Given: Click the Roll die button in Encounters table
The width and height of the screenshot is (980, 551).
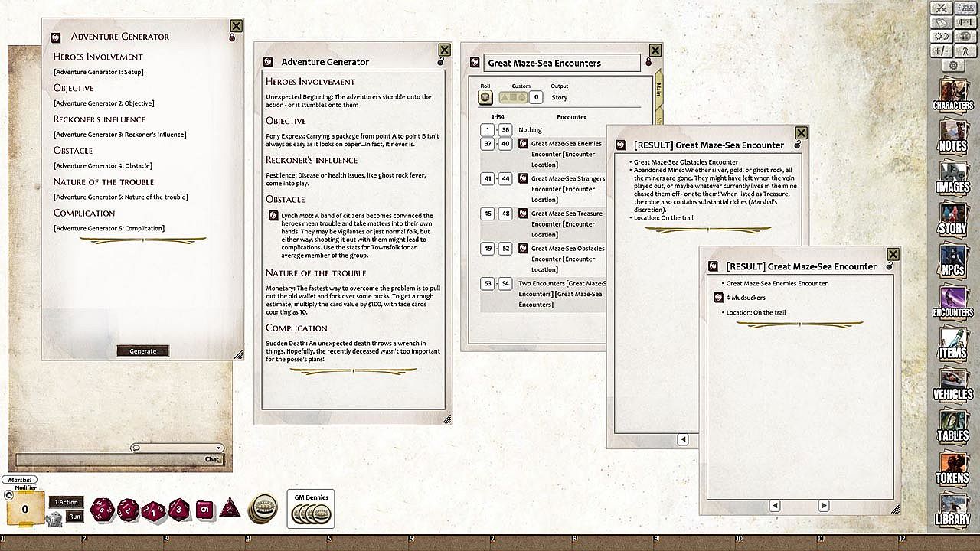Looking at the screenshot, I should click(x=485, y=97).
